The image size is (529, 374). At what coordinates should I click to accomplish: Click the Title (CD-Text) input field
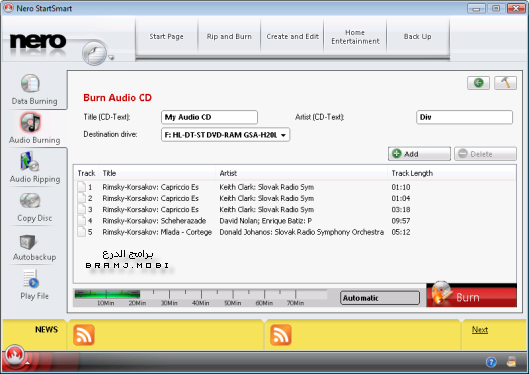point(210,117)
